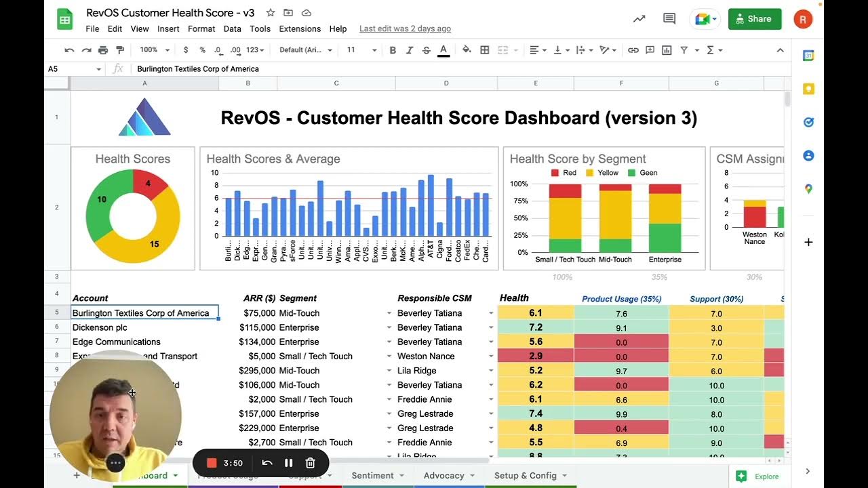Open comment history icon
This screenshot has width=868, height=488.
[669, 19]
